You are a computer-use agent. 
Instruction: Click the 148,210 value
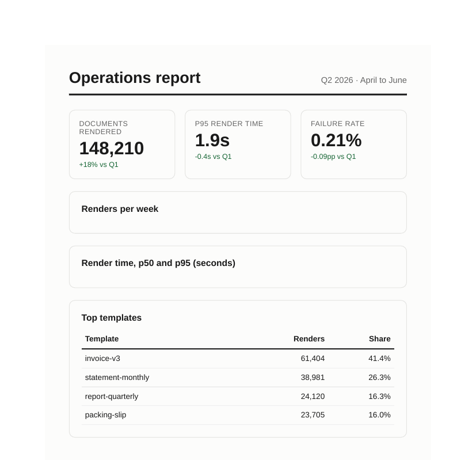(112, 148)
